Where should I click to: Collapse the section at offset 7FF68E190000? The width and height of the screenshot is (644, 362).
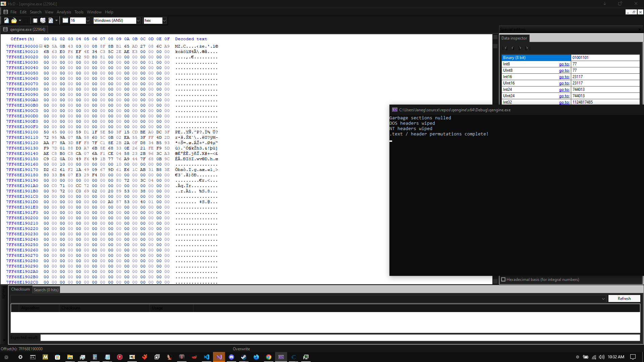[x=41, y=46]
